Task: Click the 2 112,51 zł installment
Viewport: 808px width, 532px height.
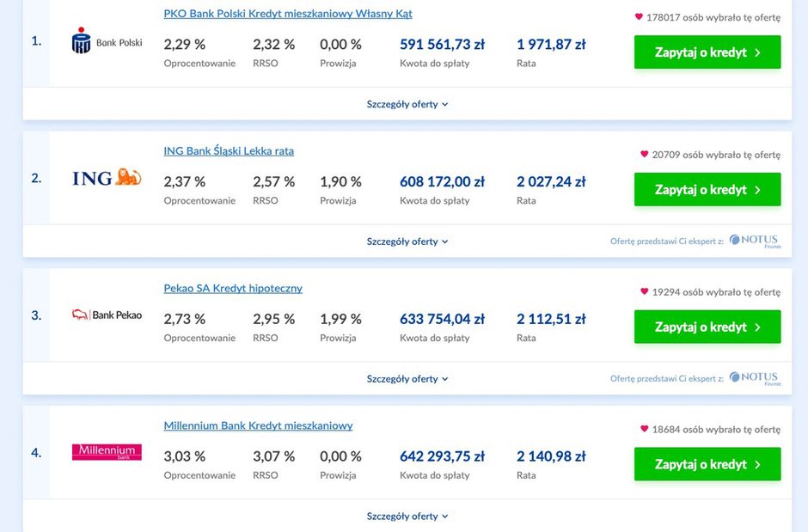Action: 551,320
